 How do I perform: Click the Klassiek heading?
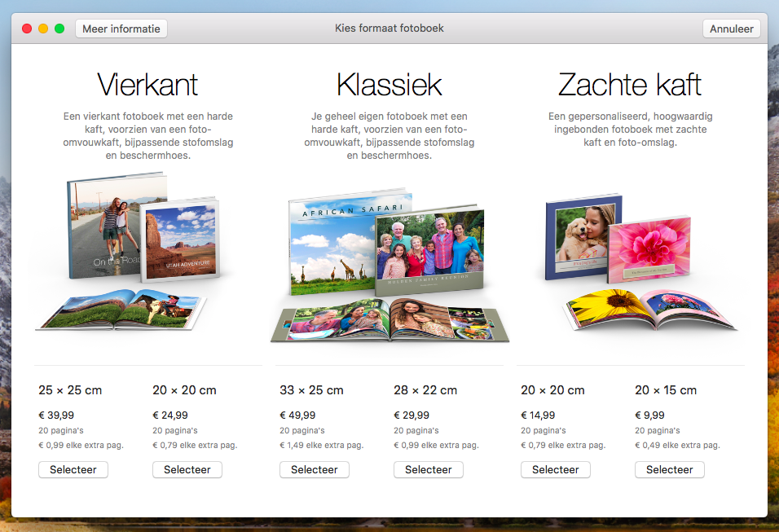(389, 85)
